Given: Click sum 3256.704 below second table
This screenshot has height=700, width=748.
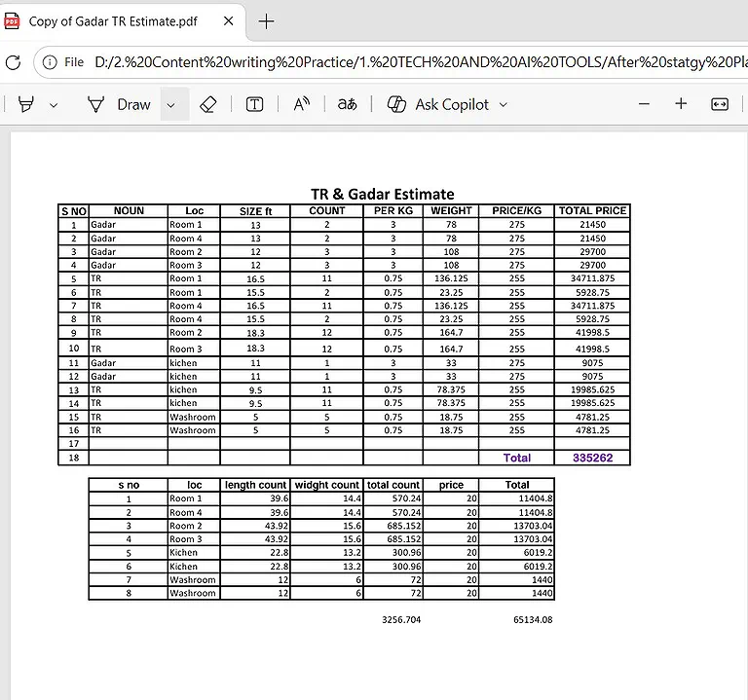Looking at the screenshot, I should click(x=401, y=620).
